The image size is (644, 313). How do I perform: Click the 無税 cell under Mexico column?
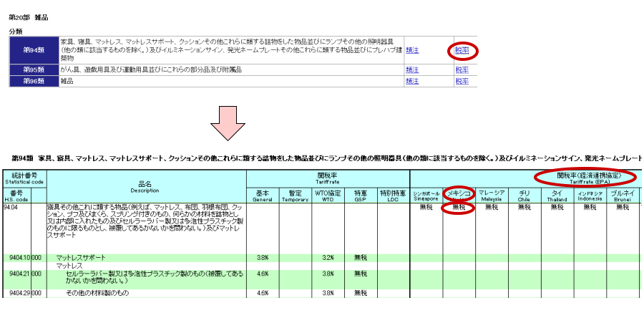[x=459, y=208]
